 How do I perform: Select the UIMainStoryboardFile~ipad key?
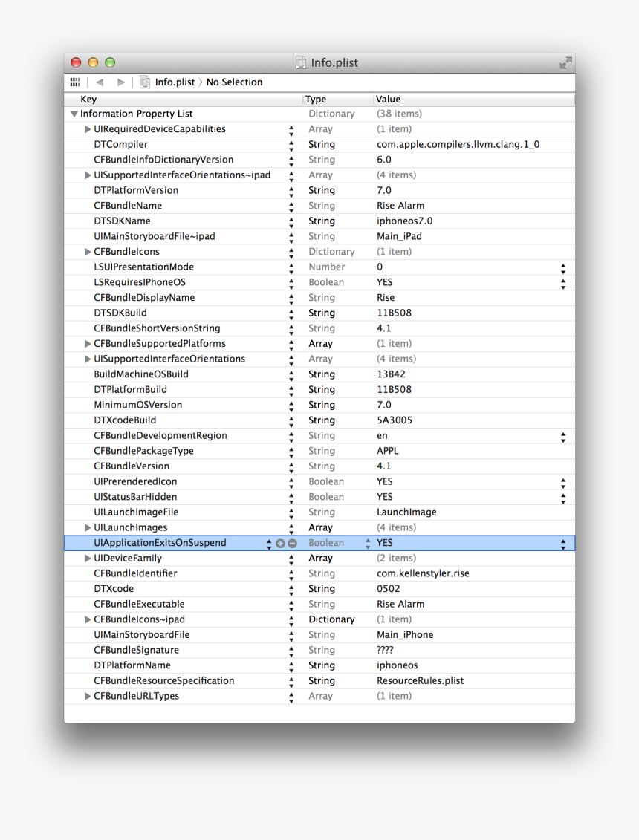point(155,236)
